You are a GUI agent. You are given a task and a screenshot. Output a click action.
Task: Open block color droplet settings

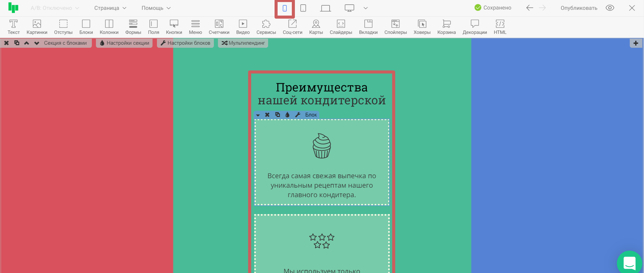click(287, 115)
